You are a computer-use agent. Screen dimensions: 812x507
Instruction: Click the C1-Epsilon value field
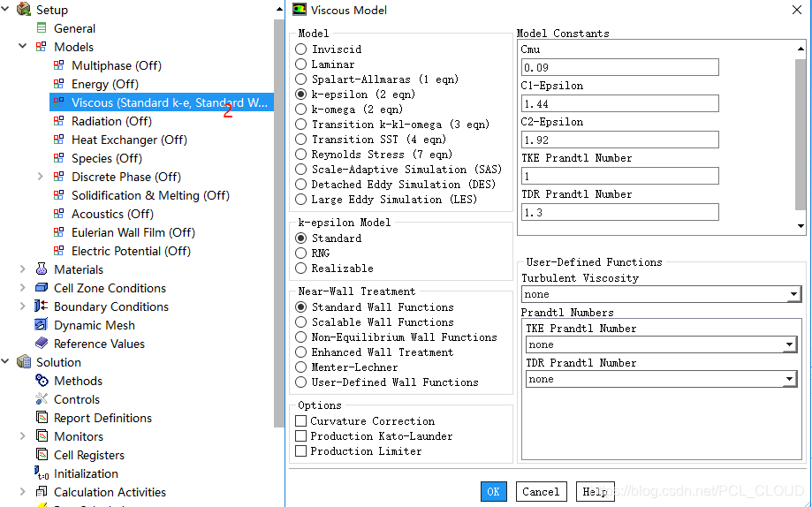coord(620,103)
